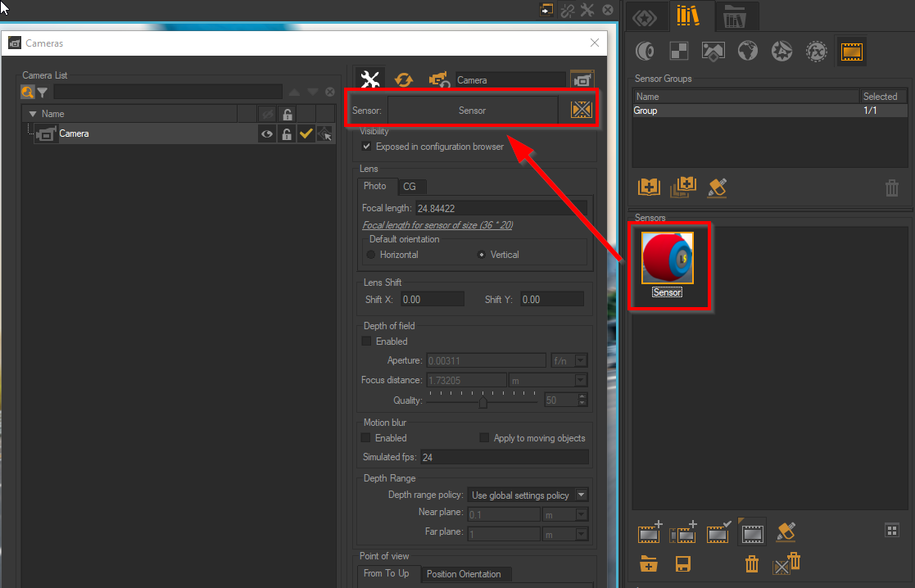Open the folder library tab in right panel

point(735,18)
